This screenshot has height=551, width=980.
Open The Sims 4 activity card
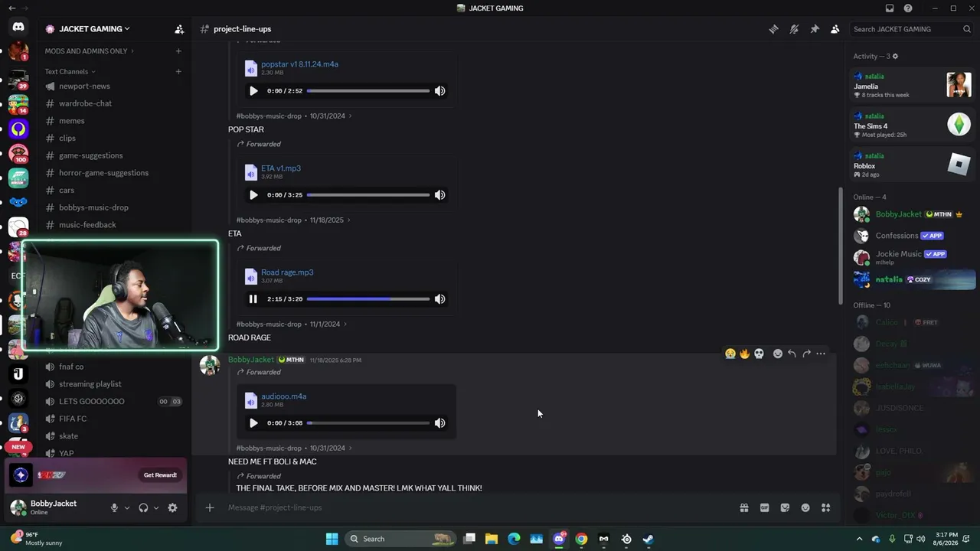pyautogui.click(x=913, y=126)
